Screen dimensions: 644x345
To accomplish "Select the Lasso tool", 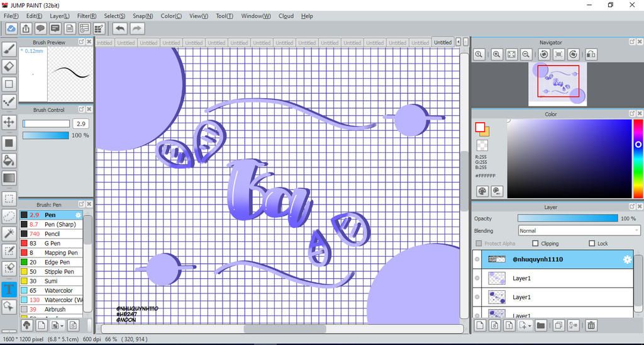I will tap(9, 217).
